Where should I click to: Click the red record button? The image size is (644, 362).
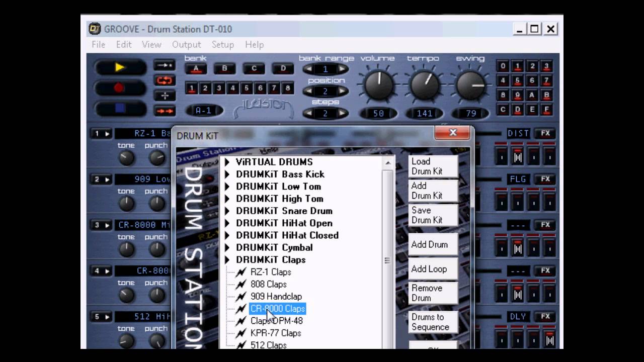tap(120, 88)
